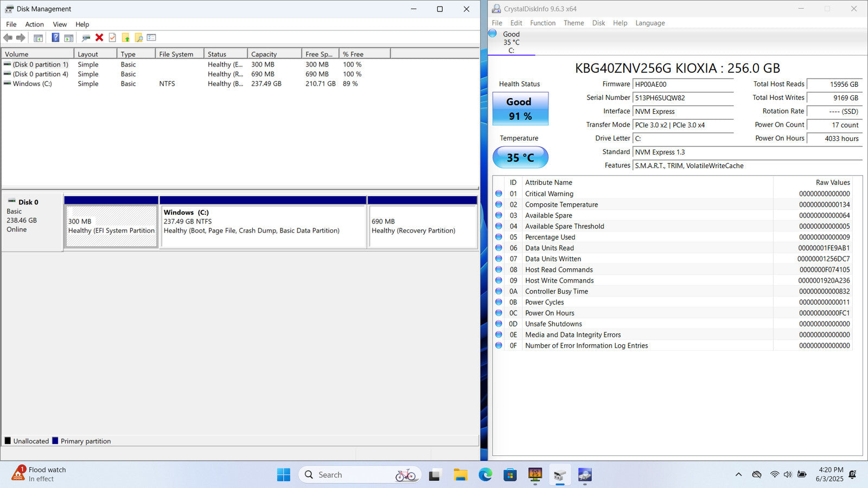Launch Microsoft Edge from the taskbar
Screen dimensions: 868x488
pyautogui.click(x=485, y=475)
